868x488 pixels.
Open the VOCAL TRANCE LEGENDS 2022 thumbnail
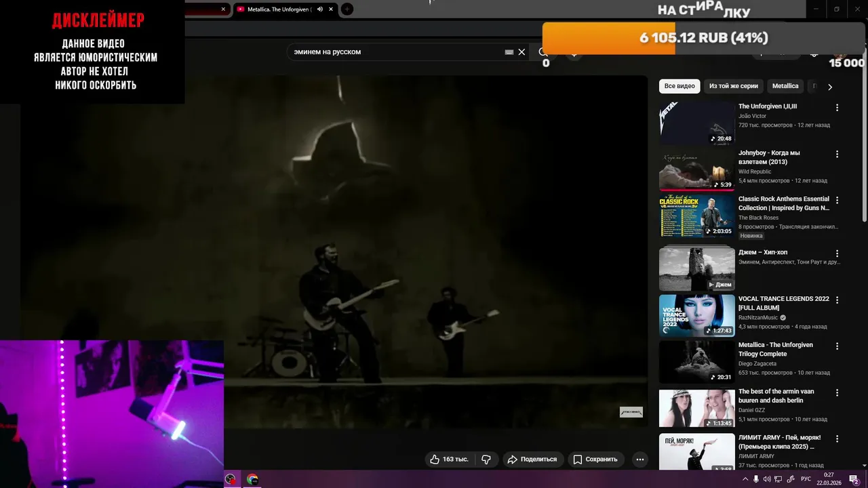click(x=697, y=315)
